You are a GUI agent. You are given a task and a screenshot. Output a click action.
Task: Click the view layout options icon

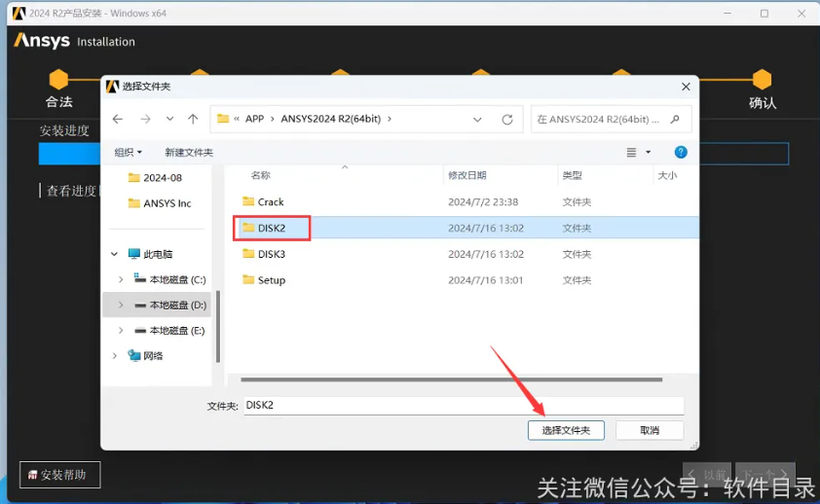632,153
